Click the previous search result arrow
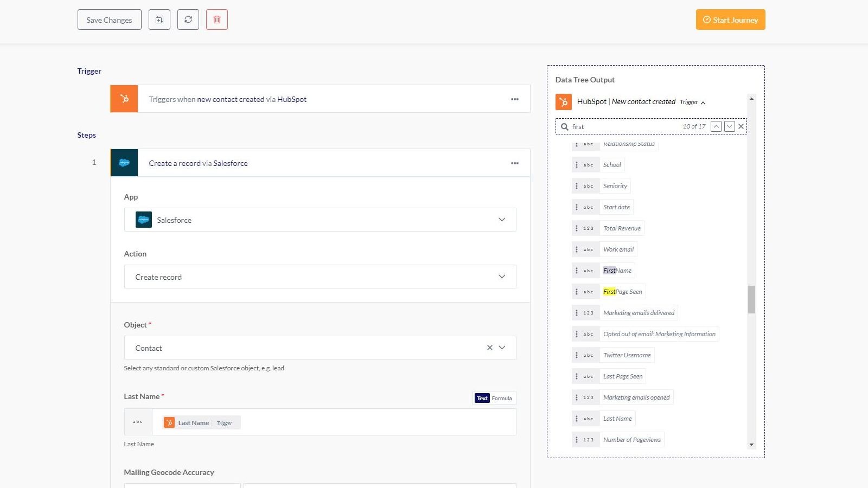The width and height of the screenshot is (868, 488). click(716, 126)
